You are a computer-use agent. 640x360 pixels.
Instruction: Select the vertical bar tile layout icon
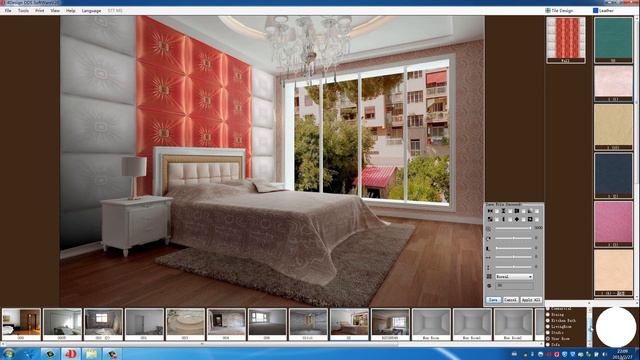click(503, 219)
